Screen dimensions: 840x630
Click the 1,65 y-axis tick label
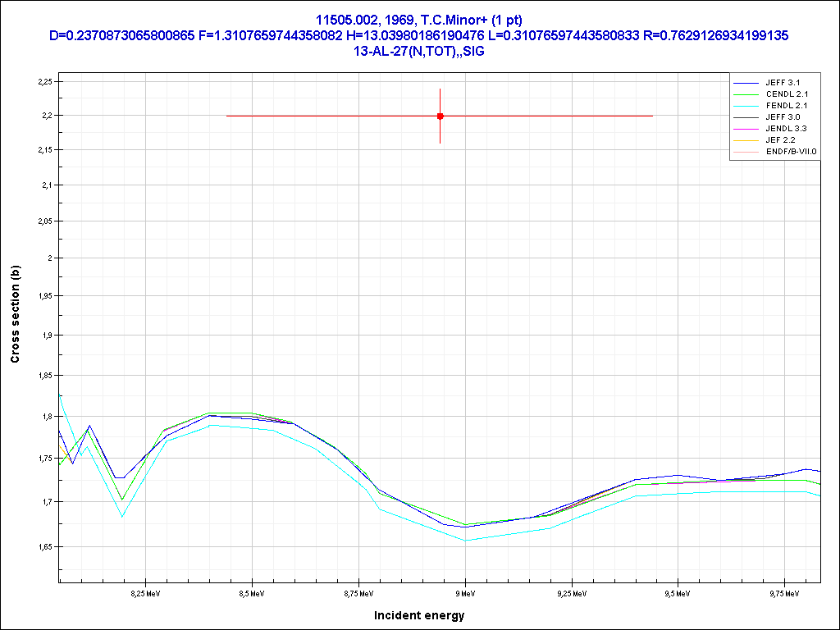click(x=44, y=546)
